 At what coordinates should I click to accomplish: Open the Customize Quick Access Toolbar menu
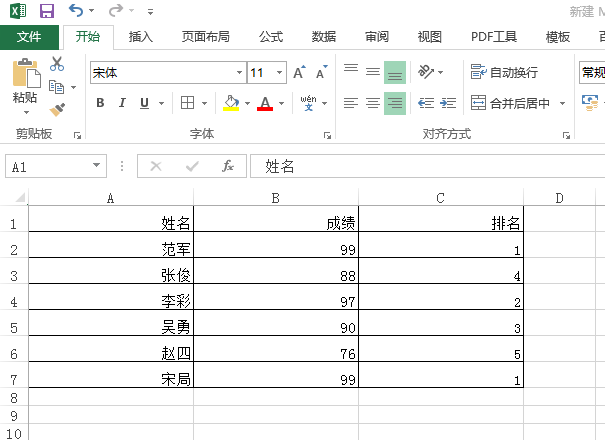point(150,12)
